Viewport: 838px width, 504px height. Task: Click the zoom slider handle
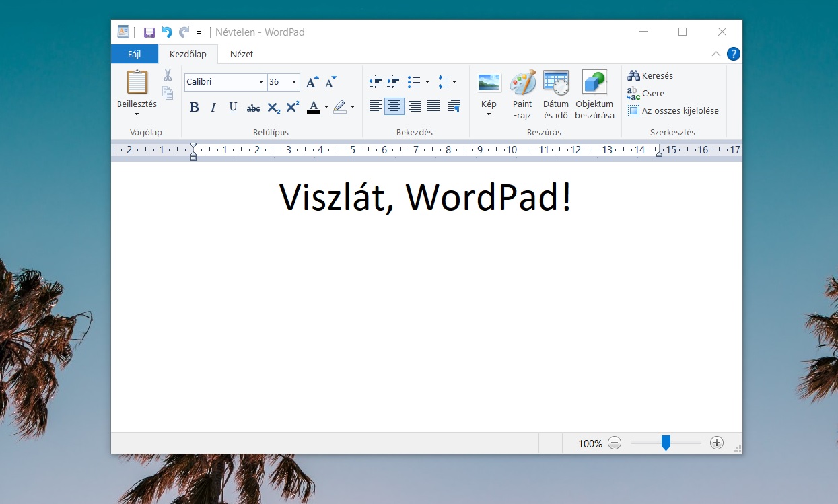click(x=666, y=443)
